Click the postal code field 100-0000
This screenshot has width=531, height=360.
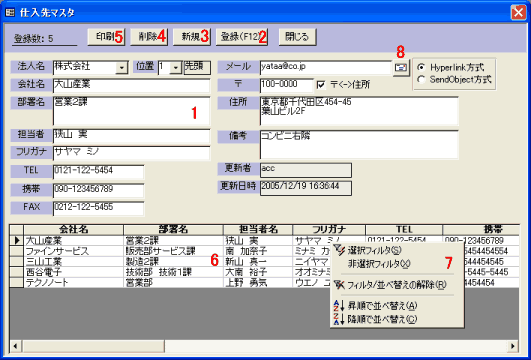tap(287, 85)
